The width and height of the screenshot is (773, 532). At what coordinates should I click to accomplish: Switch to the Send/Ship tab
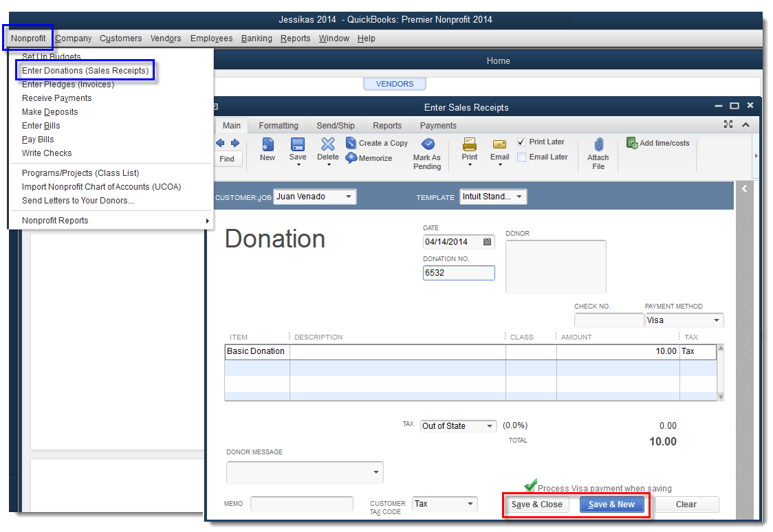pyautogui.click(x=335, y=126)
